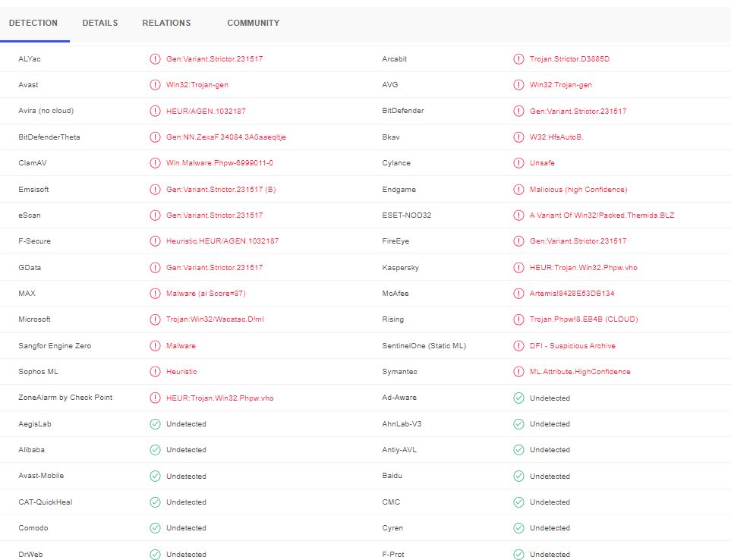The height and width of the screenshot is (560, 731).
Task: Click the alert icon for BitDefender
Action: 518,111
